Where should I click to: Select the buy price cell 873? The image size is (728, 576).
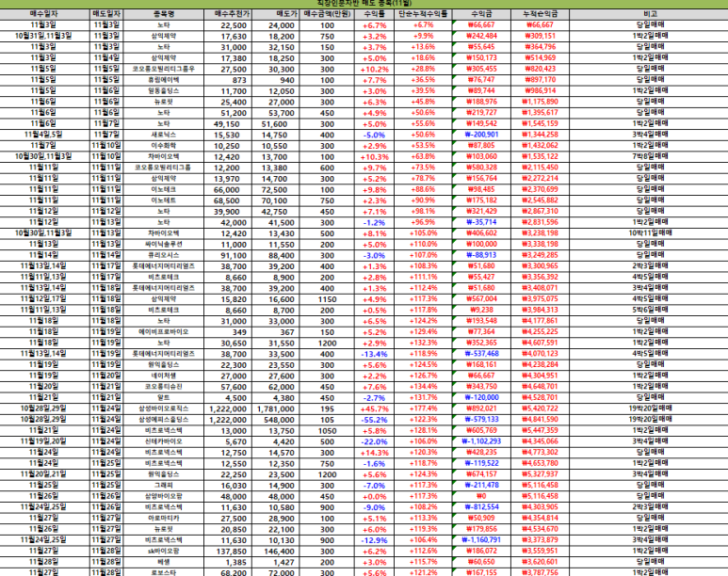228,80
